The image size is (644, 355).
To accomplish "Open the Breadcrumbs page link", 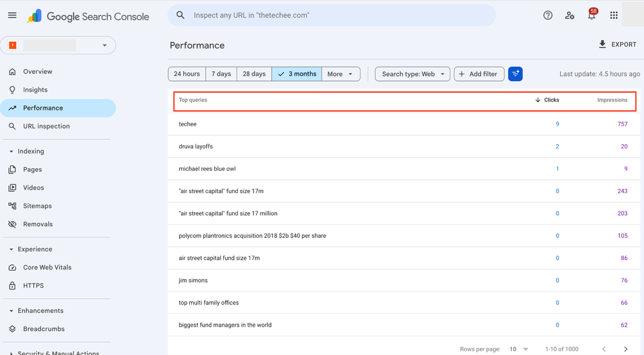I will click(x=44, y=329).
